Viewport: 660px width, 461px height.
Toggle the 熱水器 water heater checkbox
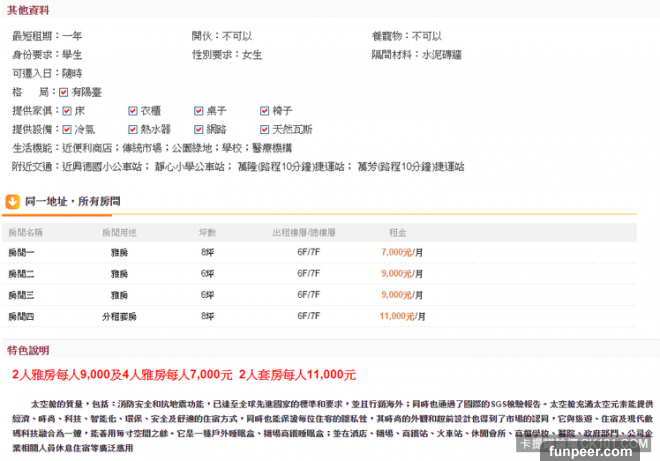(x=133, y=129)
